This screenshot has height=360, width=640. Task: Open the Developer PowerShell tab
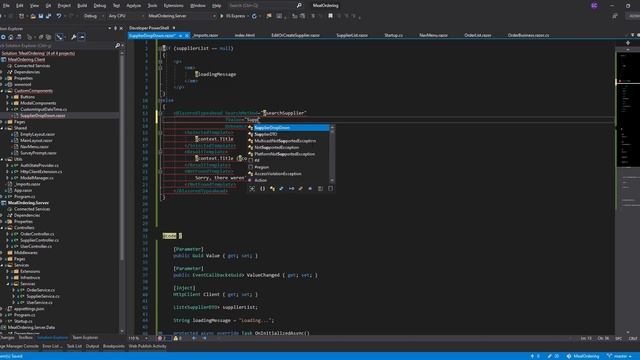(149, 28)
